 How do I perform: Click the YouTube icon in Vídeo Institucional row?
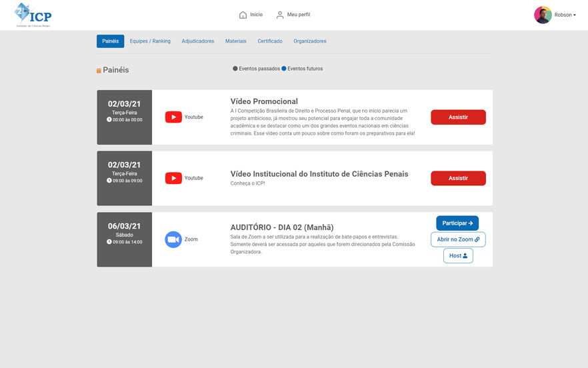coord(173,179)
